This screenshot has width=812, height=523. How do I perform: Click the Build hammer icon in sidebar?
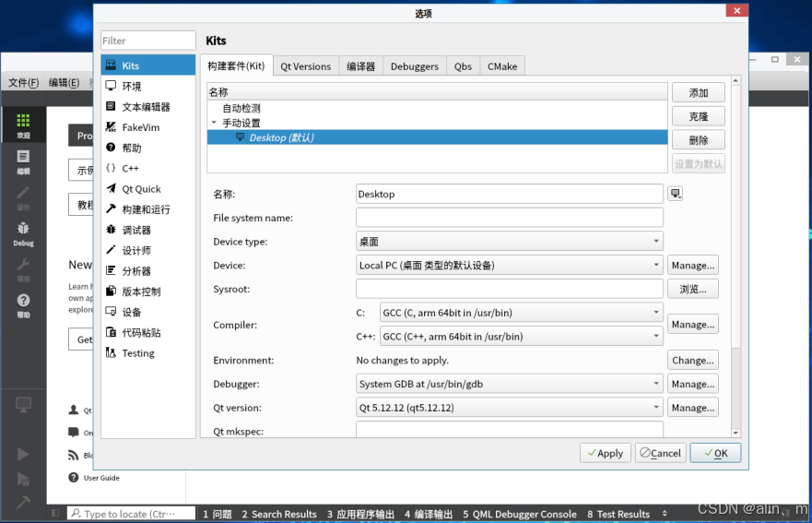pos(23,502)
